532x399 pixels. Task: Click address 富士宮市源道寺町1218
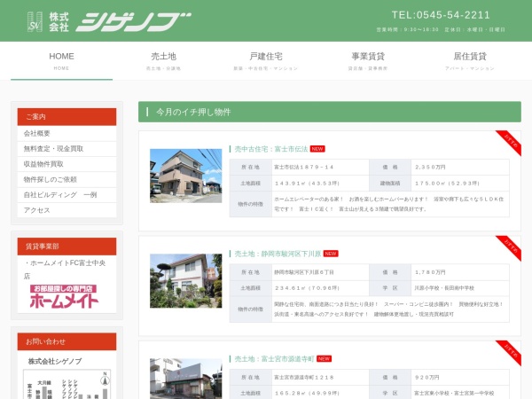pos(303,378)
